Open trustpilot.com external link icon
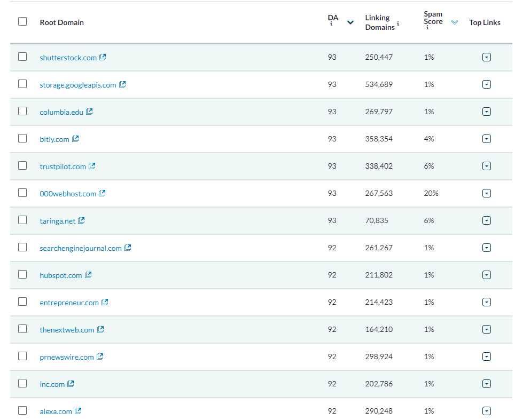 92,166
